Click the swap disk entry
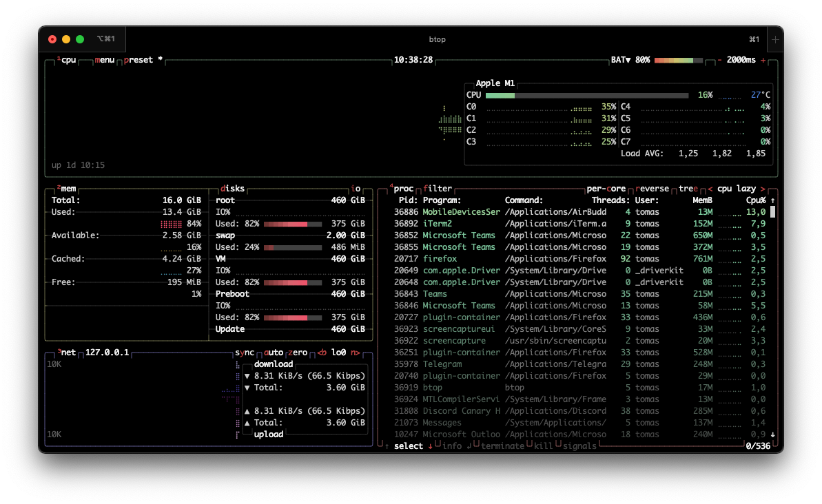The image size is (822, 504). [x=225, y=235]
